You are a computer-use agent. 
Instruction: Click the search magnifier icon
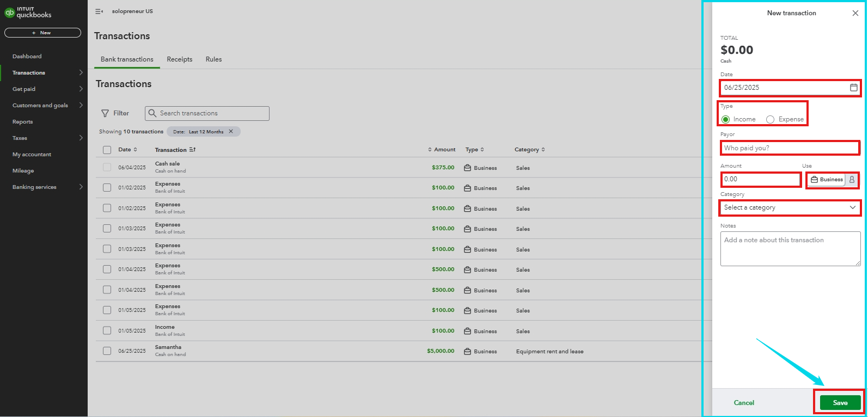[152, 113]
